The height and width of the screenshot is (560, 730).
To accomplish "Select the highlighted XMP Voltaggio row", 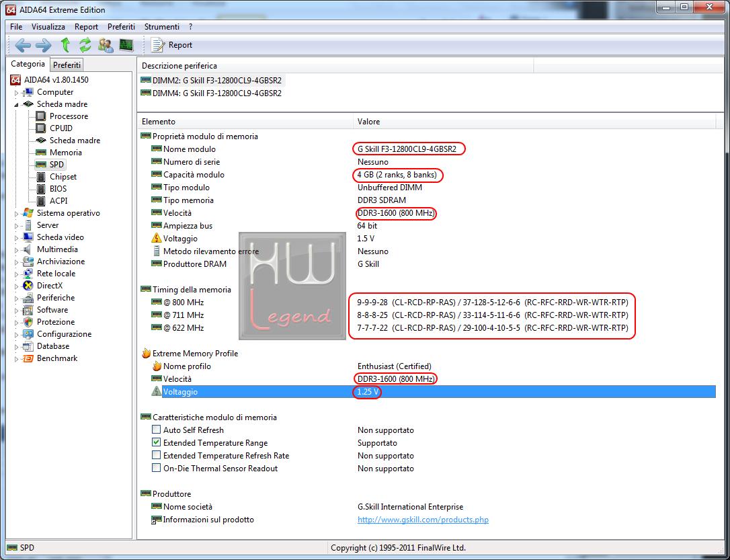I will pos(433,392).
